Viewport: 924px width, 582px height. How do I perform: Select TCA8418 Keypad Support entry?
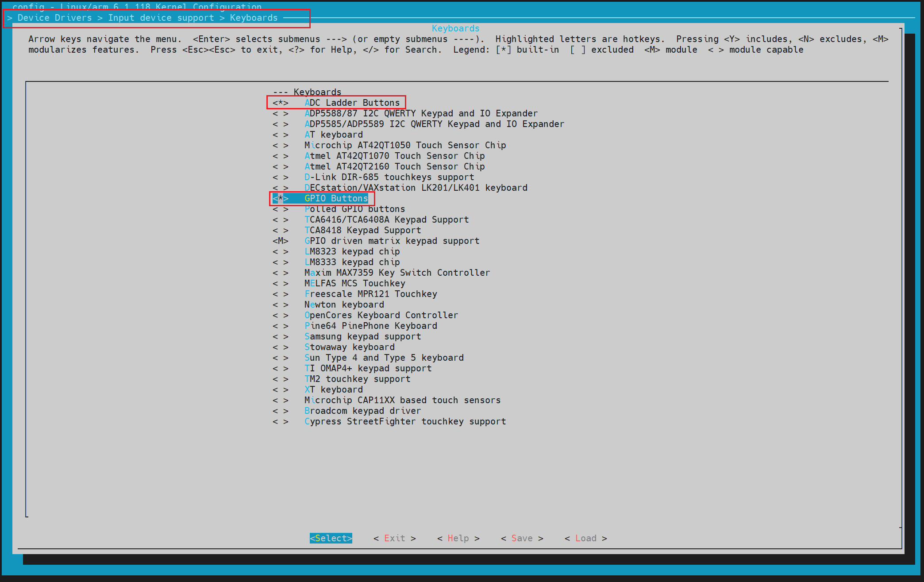click(362, 231)
